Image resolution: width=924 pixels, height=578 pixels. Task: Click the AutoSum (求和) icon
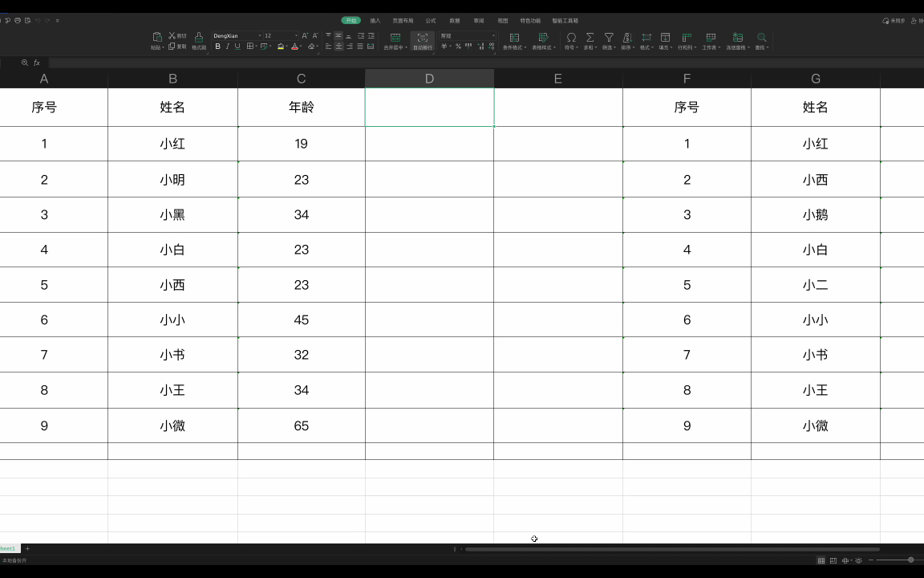[589, 38]
